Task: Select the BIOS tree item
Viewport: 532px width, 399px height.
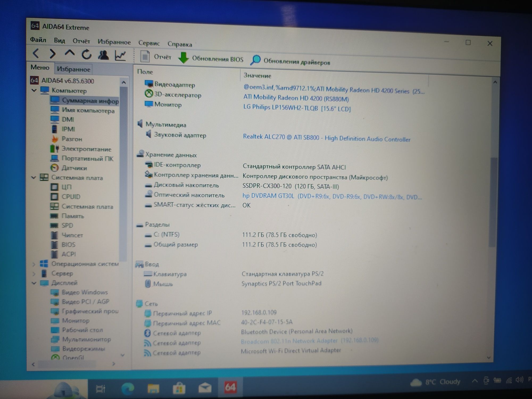Action: 63,244
